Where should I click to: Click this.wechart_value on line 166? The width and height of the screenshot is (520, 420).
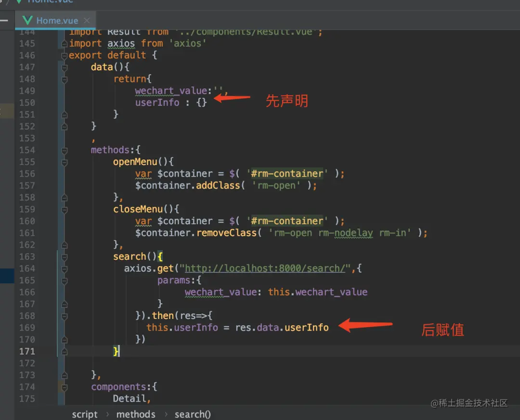pos(318,292)
